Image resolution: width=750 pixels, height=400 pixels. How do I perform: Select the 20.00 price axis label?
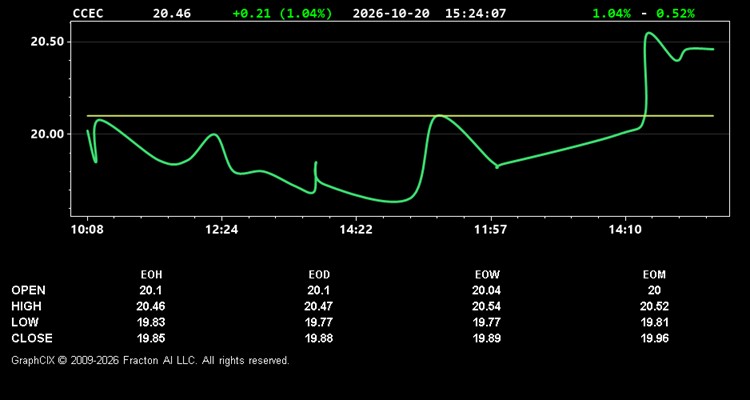tap(47, 134)
